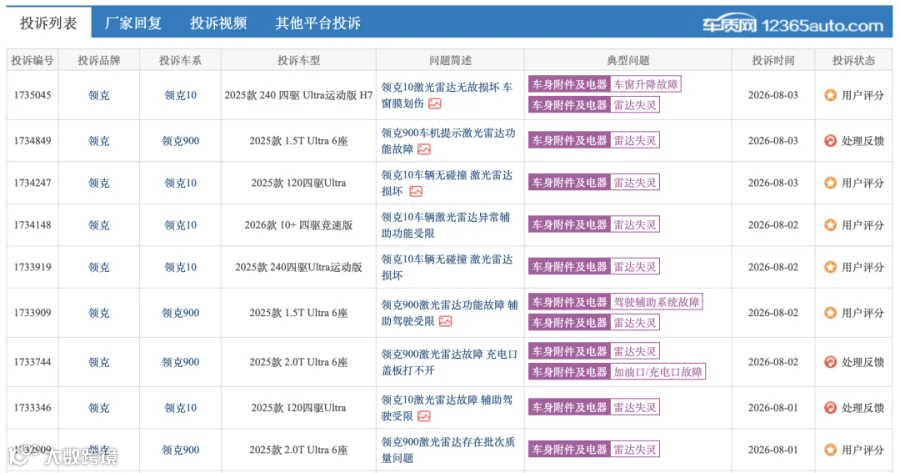Click the star status icon for complaint 1733919

coord(830,267)
